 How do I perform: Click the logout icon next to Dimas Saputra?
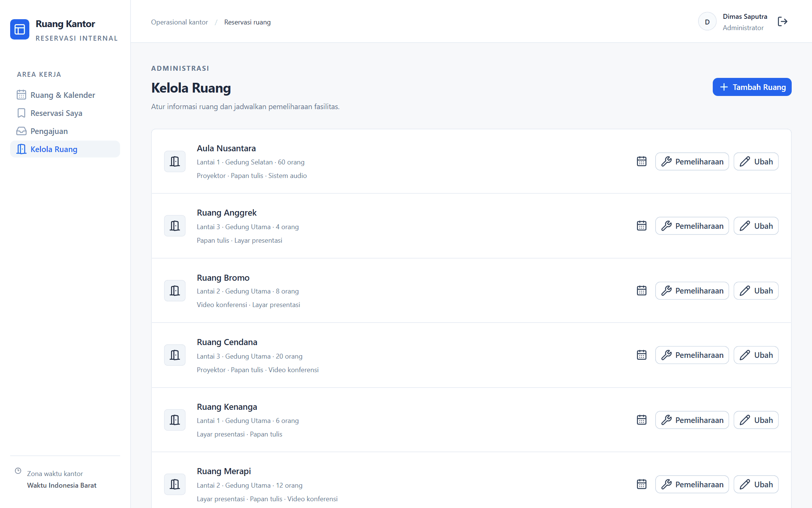[782, 22]
